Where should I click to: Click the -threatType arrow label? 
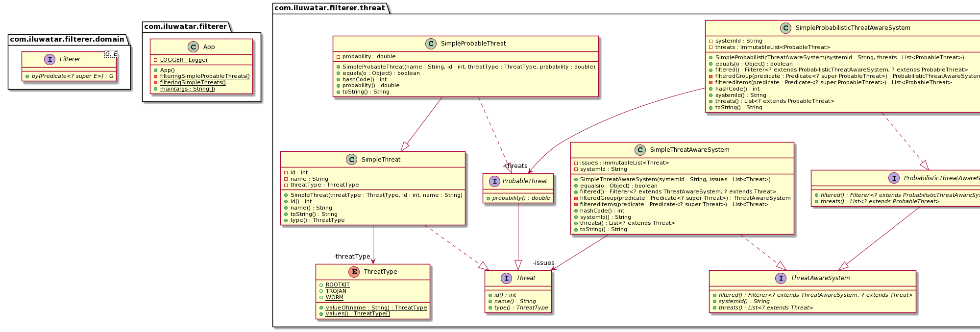tap(351, 257)
